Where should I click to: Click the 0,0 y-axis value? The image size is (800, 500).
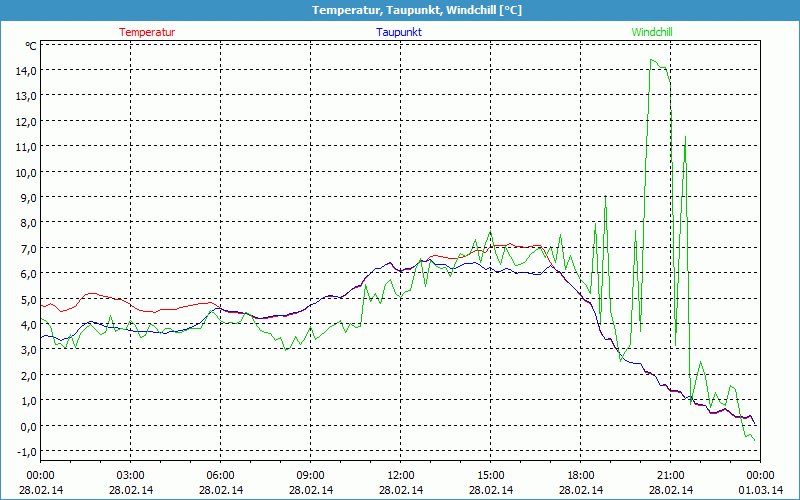[x=27, y=426]
